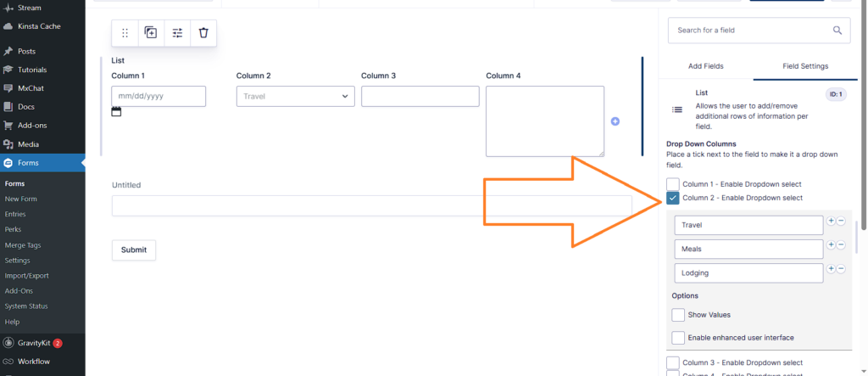Open Merge Tags submenu link
Screen dimensions: 868x376
tap(23, 245)
